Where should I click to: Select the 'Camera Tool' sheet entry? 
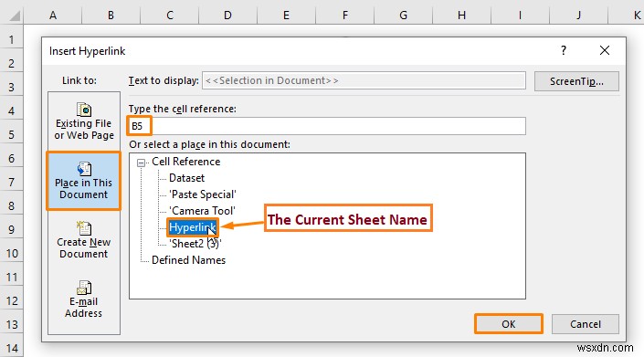202,211
